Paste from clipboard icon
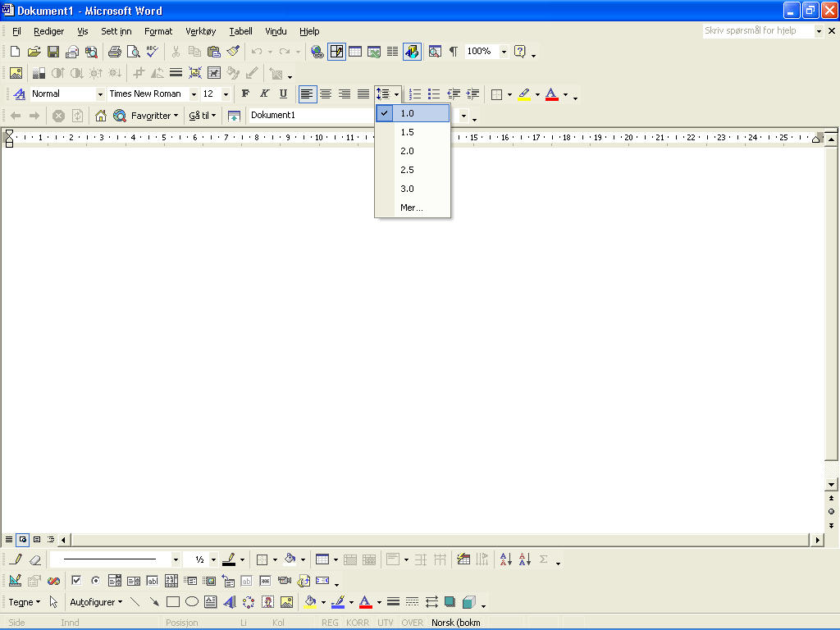Viewport: 840px width, 630px height. pos(214,52)
